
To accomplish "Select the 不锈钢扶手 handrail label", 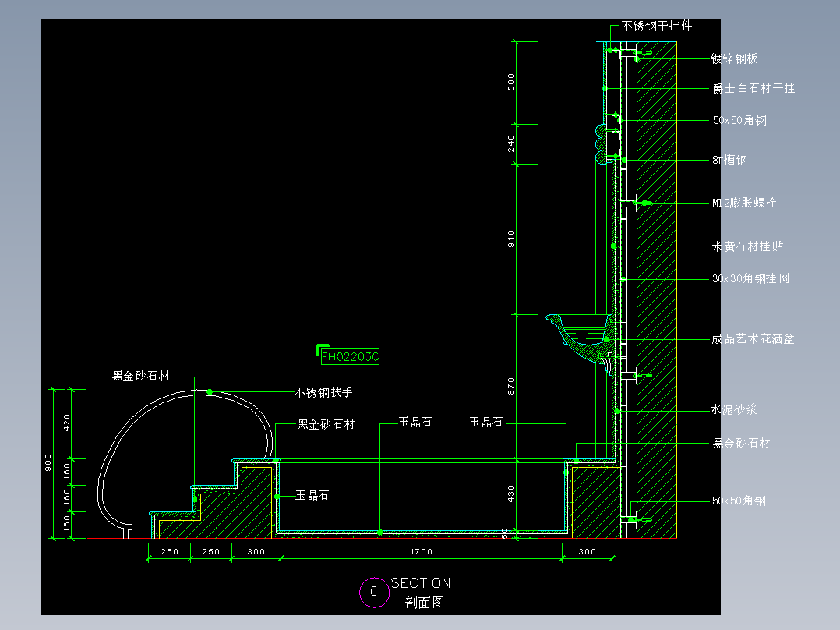I will (x=323, y=391).
